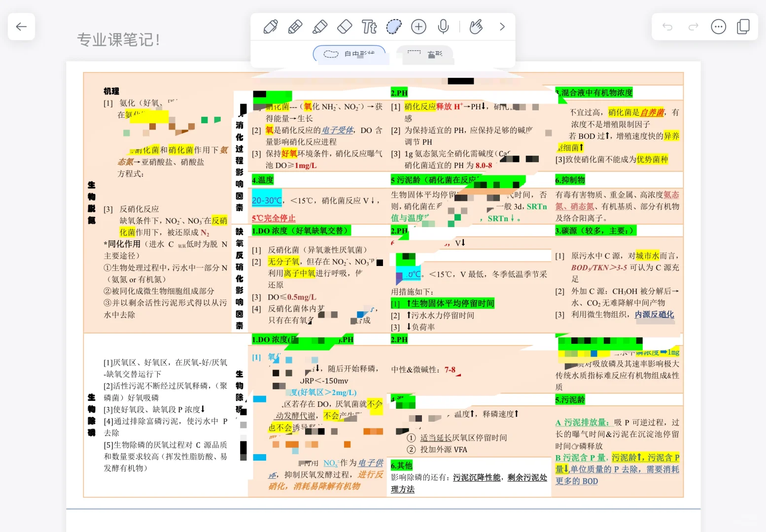Image resolution: width=766 pixels, height=532 pixels.
Task: Select the highlighter tool
Action: [x=319, y=27]
